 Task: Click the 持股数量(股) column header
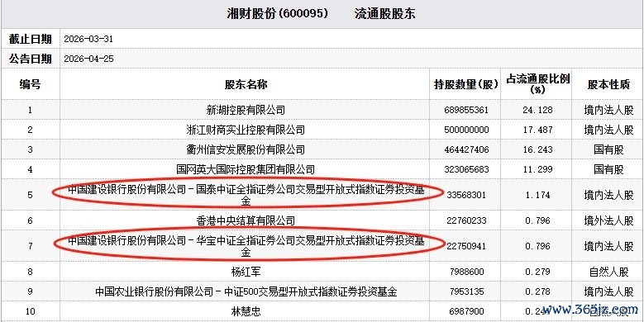click(x=465, y=84)
